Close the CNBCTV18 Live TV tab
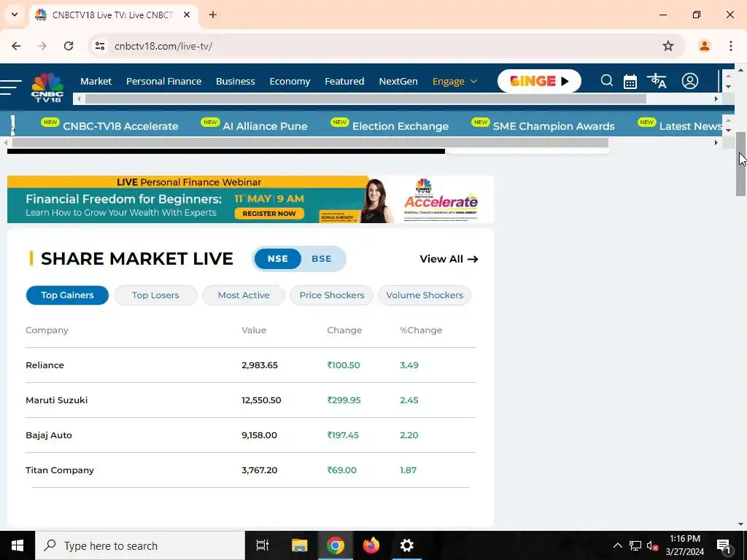This screenshot has height=560, width=747. (187, 15)
